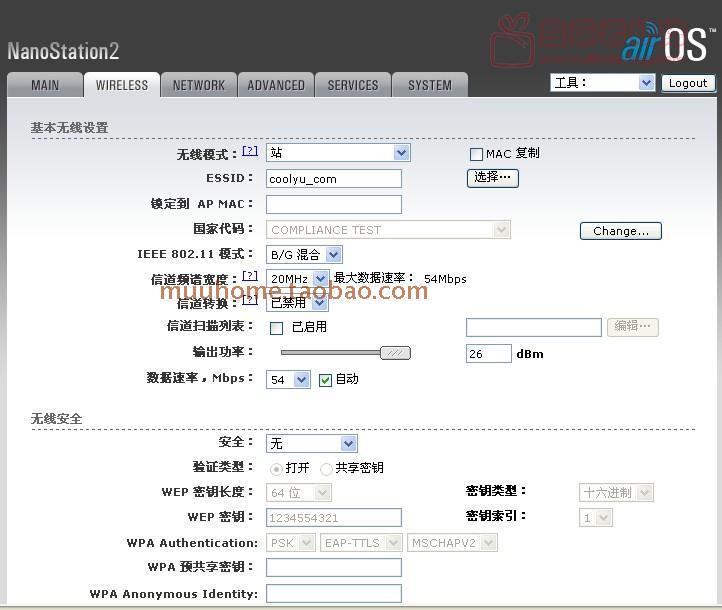The image size is (722, 610).
Task: Open the SERVICES tab
Action: tap(353, 85)
